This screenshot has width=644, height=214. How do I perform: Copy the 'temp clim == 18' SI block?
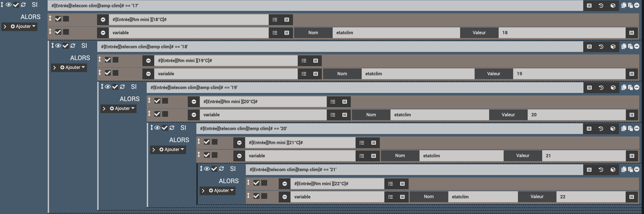click(x=624, y=46)
